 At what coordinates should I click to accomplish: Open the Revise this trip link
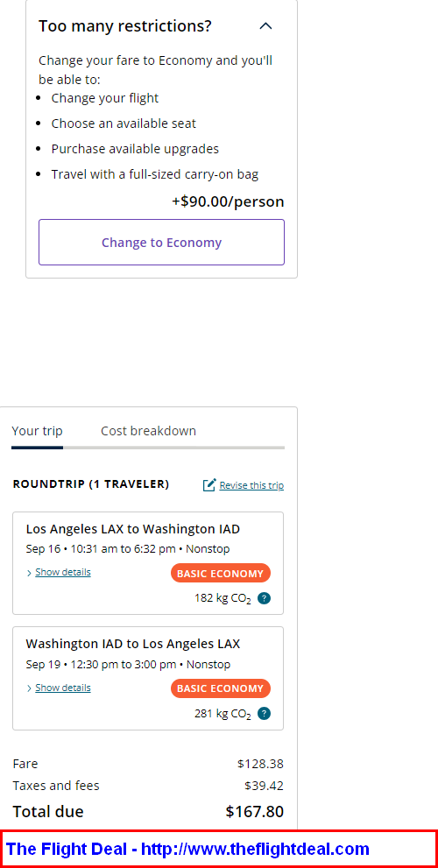251,485
